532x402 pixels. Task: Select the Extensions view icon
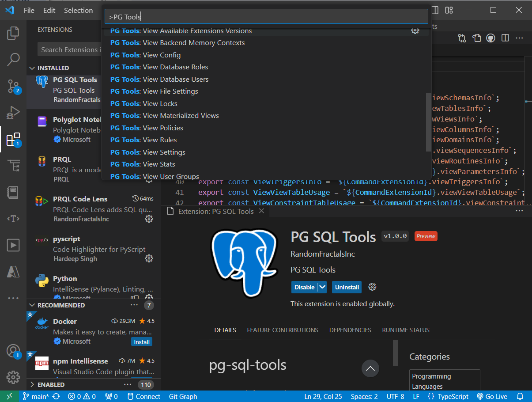[13, 140]
